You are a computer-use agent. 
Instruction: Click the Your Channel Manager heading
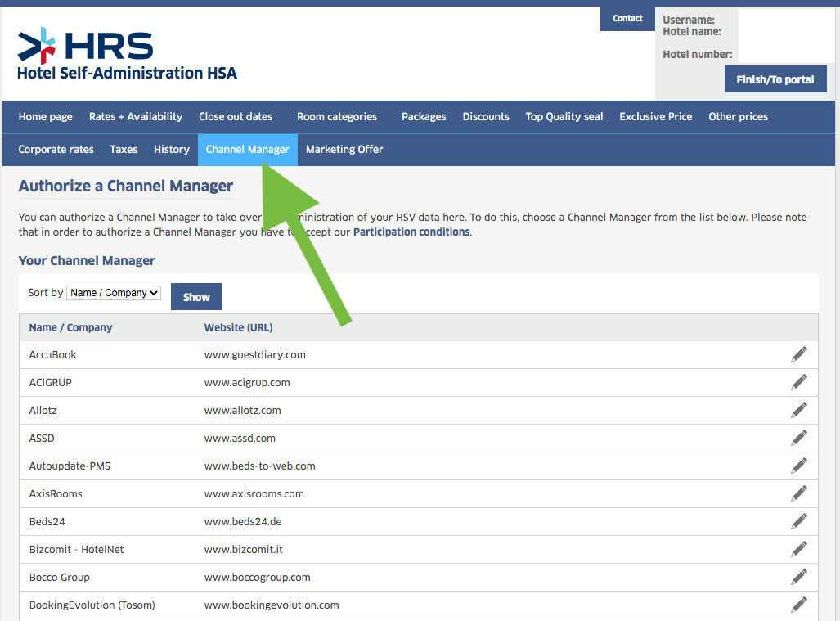tap(87, 261)
